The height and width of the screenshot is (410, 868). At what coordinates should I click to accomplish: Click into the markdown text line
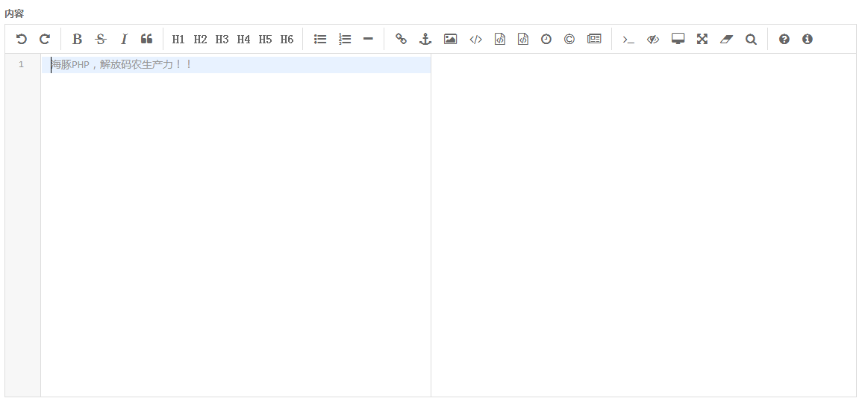pyautogui.click(x=237, y=65)
